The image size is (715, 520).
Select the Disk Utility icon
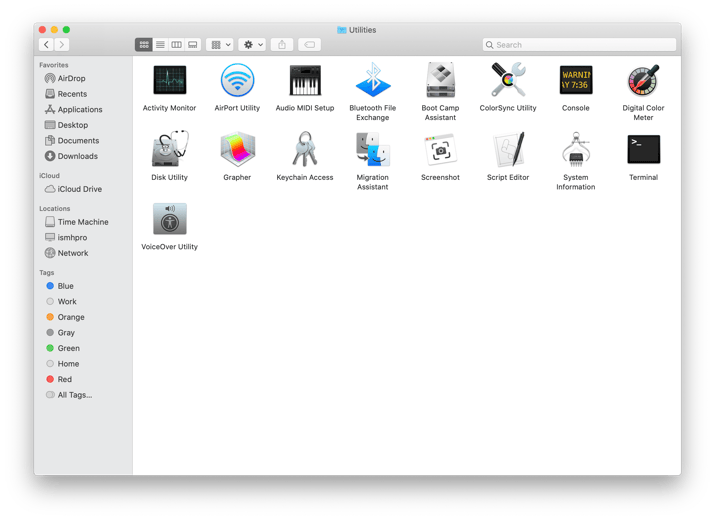tap(170, 149)
